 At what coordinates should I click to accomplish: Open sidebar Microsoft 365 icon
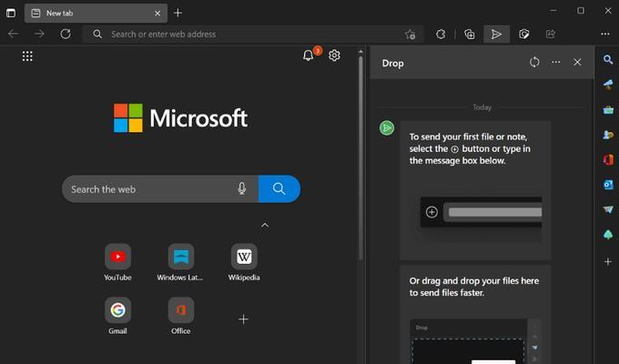coord(608,159)
